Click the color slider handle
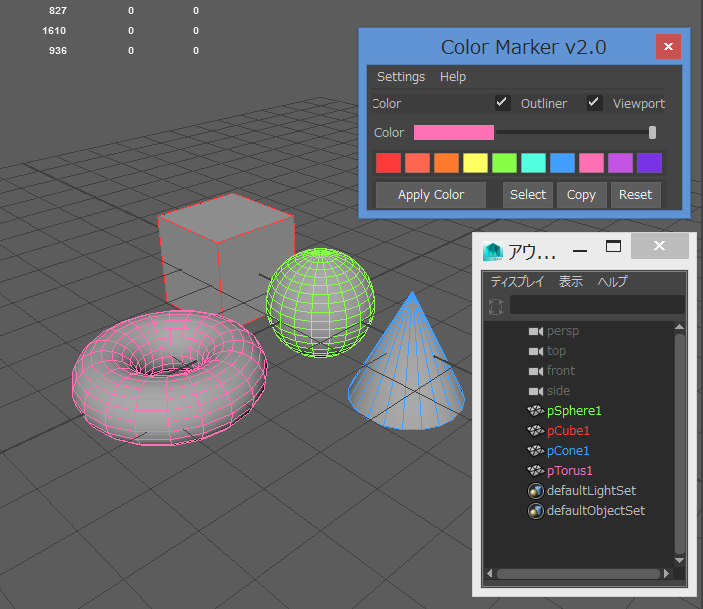 [x=652, y=132]
